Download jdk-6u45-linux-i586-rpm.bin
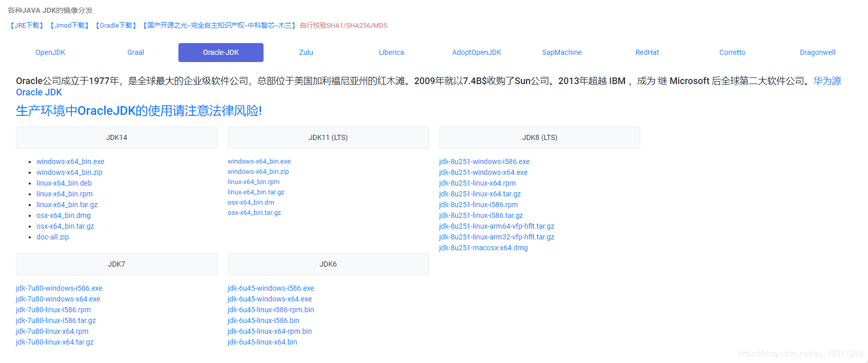This screenshot has width=868, height=363. 271,310
